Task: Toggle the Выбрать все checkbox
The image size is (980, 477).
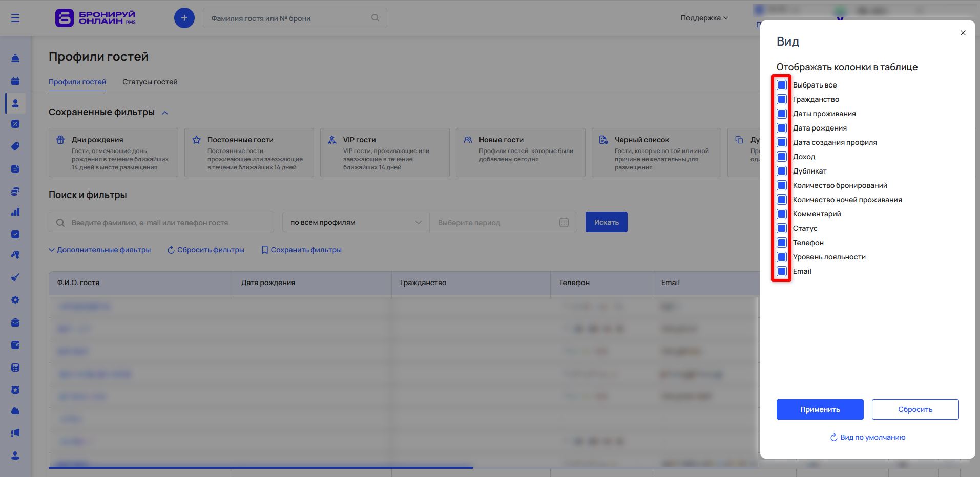Action: (x=782, y=85)
